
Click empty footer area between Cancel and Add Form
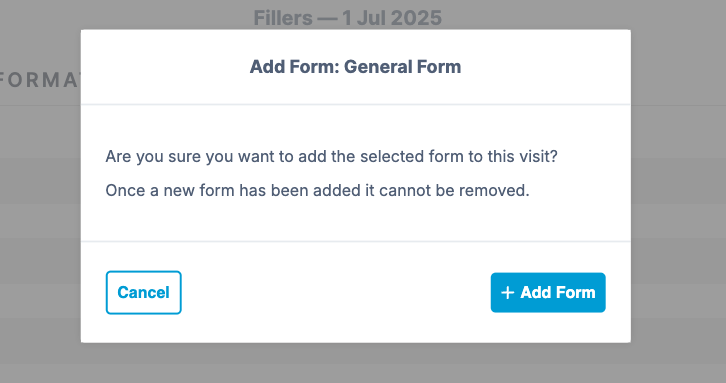point(336,293)
